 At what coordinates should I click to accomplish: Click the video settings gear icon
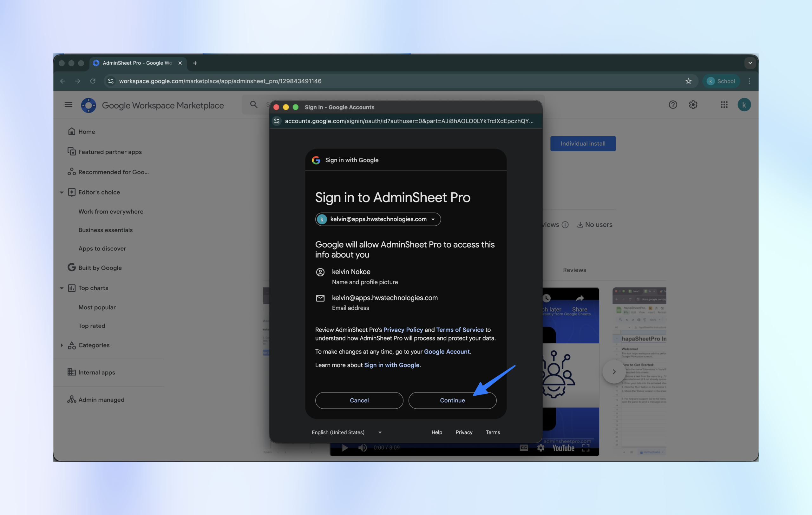coord(540,448)
